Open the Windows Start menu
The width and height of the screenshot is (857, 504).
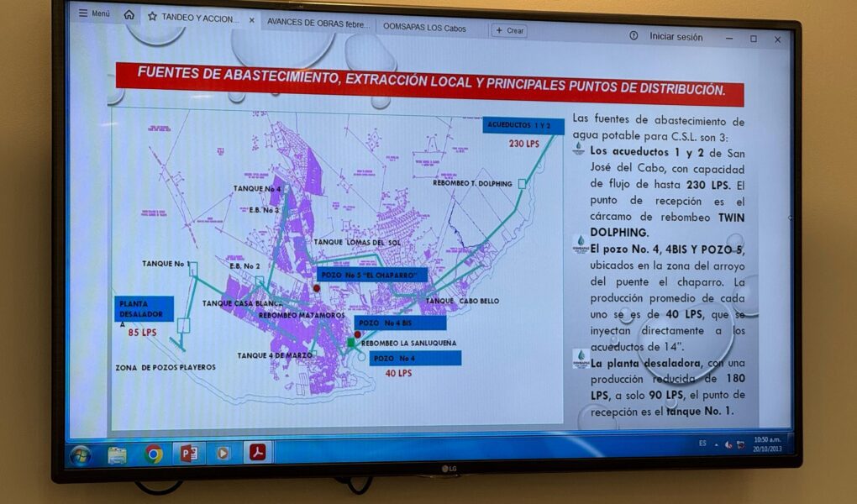[x=81, y=454]
